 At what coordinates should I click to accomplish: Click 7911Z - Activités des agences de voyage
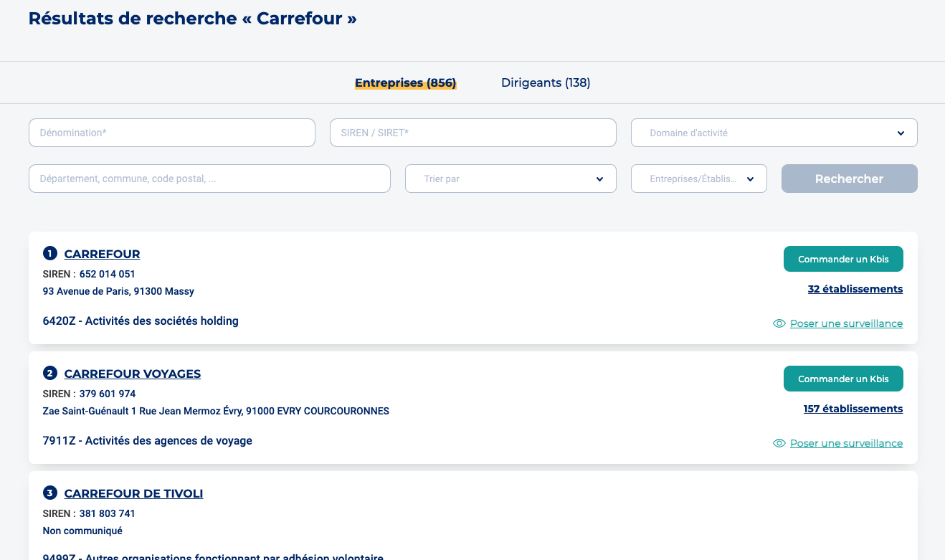click(x=148, y=440)
